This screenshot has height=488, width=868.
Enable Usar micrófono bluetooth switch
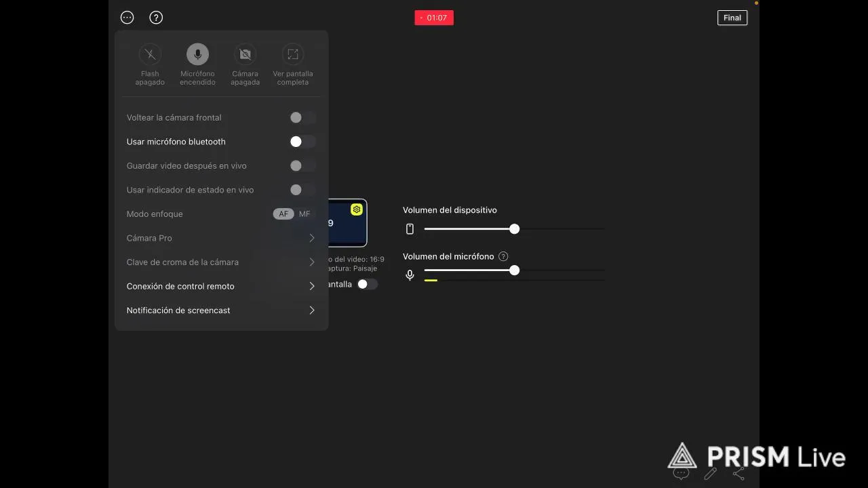(x=302, y=142)
